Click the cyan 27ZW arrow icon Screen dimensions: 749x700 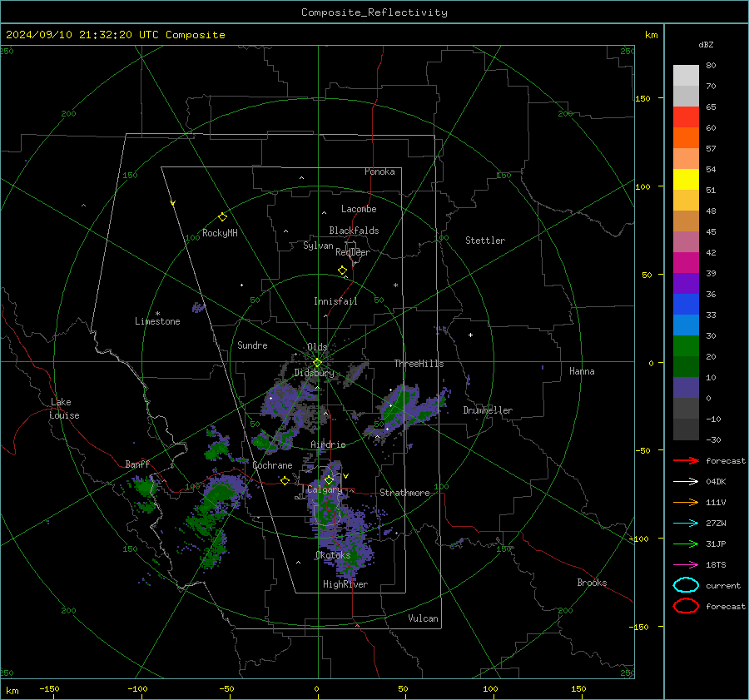pos(686,524)
